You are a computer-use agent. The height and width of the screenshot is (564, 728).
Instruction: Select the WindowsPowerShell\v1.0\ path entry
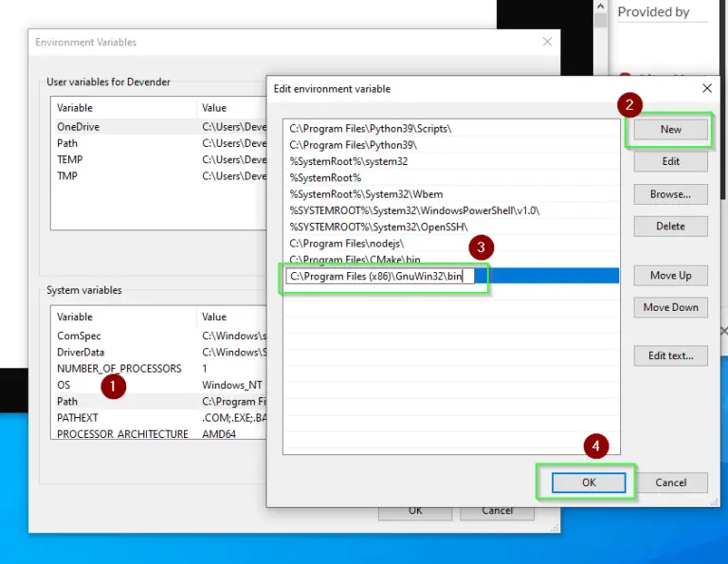coord(451,210)
